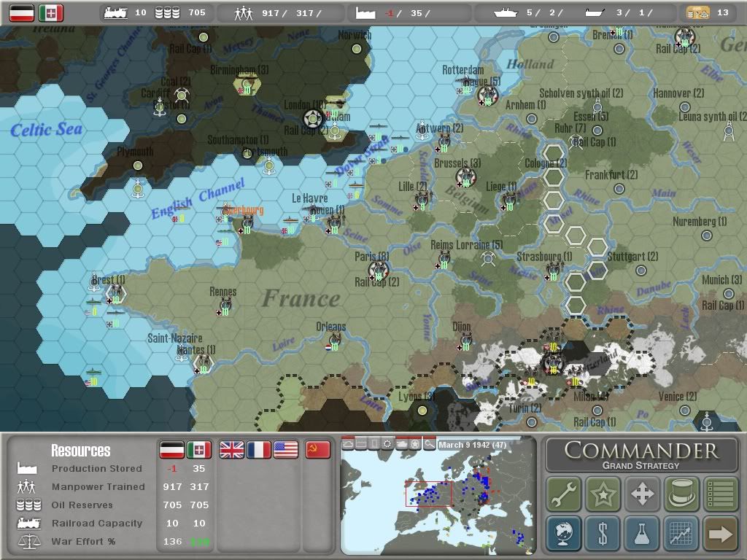
Task: Select the unit at Rennes
Action: 225,306
